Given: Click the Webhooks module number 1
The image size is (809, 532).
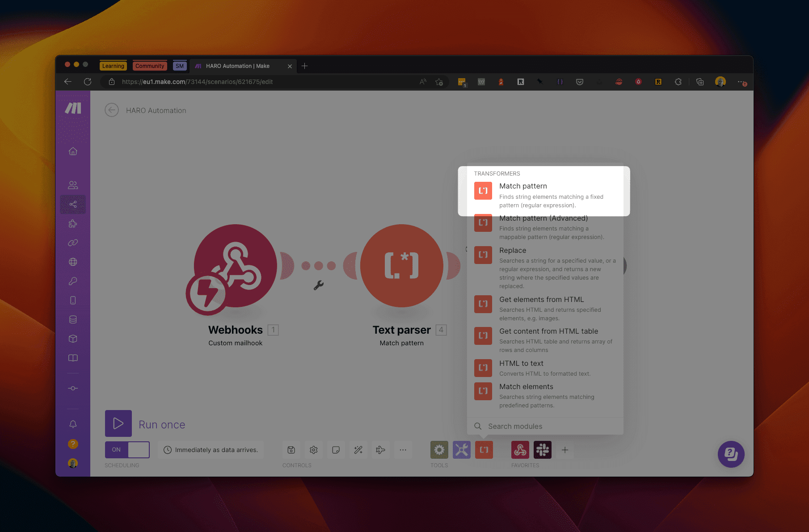Looking at the screenshot, I should 273,330.
